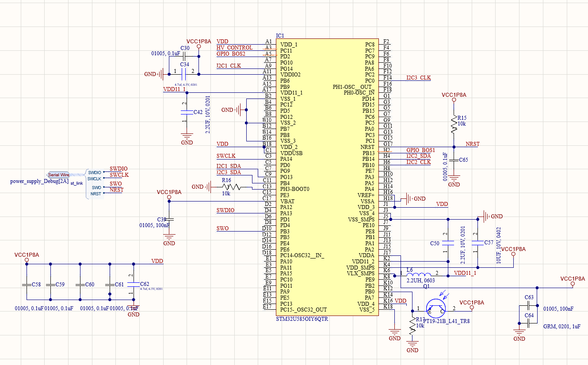Select capacitor C42 labeled 2.2UF, 10V, 0201
The image size is (588, 365).
pos(186,113)
